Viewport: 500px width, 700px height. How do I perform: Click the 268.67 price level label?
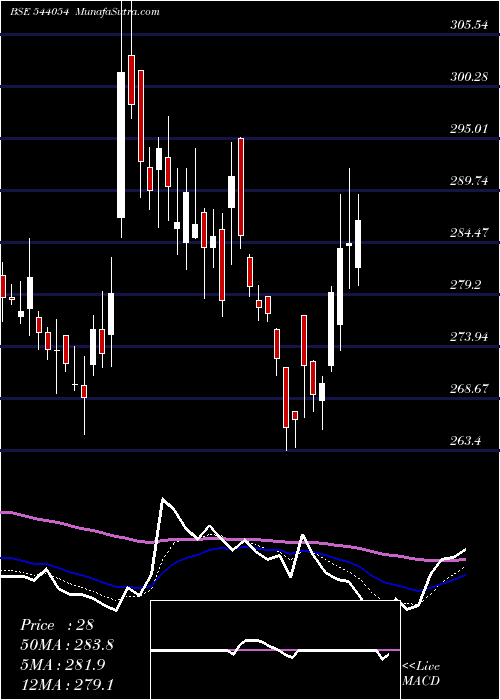click(x=469, y=389)
